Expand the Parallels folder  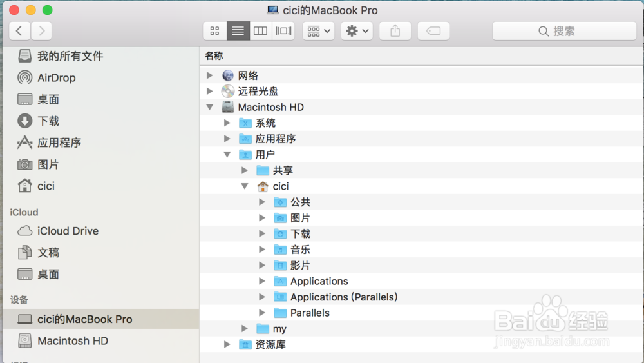tap(262, 313)
